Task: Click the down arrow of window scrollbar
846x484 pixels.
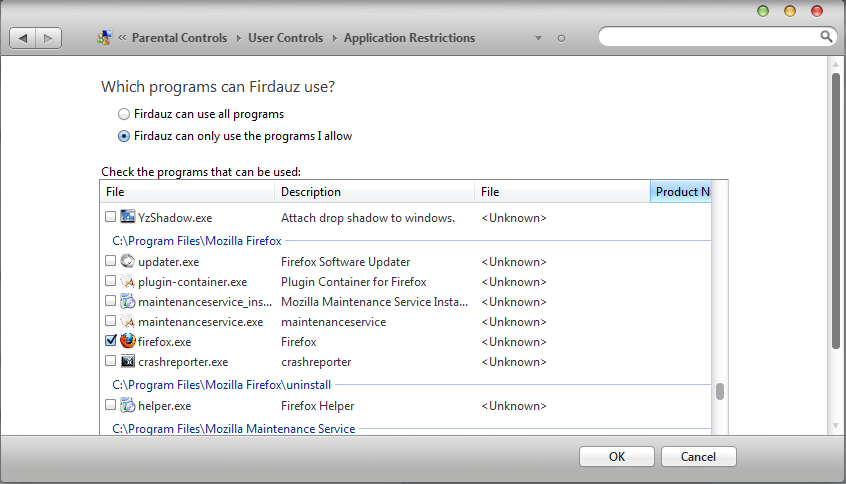Action: (x=836, y=426)
